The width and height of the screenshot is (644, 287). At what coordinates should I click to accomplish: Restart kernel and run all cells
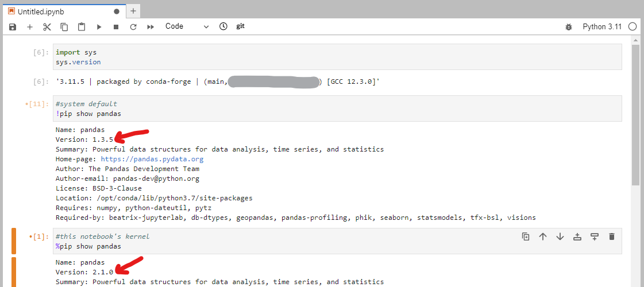tap(151, 26)
